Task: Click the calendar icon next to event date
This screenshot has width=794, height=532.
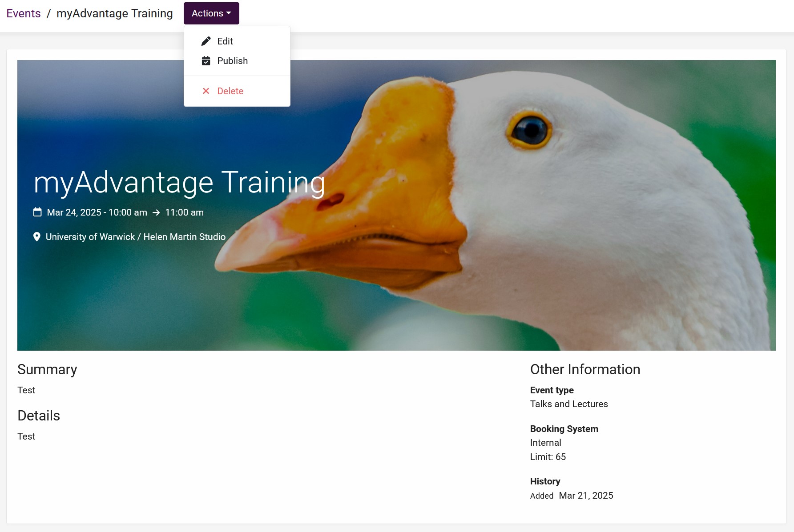Action: pos(38,212)
